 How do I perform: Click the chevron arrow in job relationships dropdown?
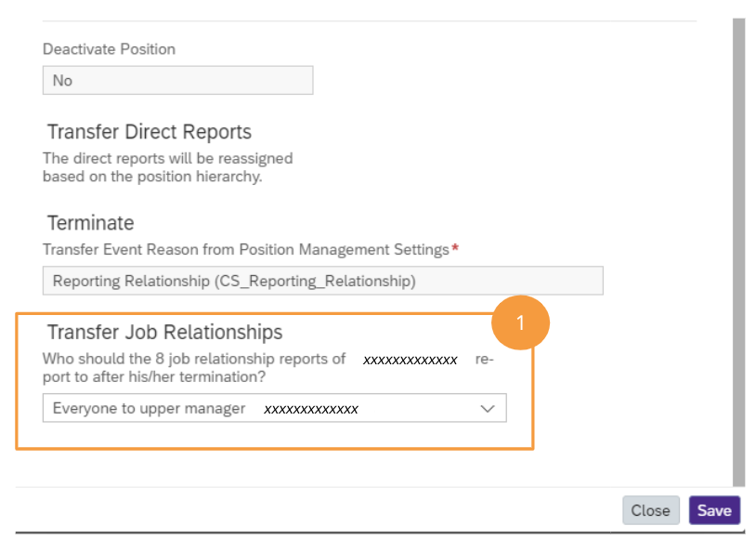point(488,409)
